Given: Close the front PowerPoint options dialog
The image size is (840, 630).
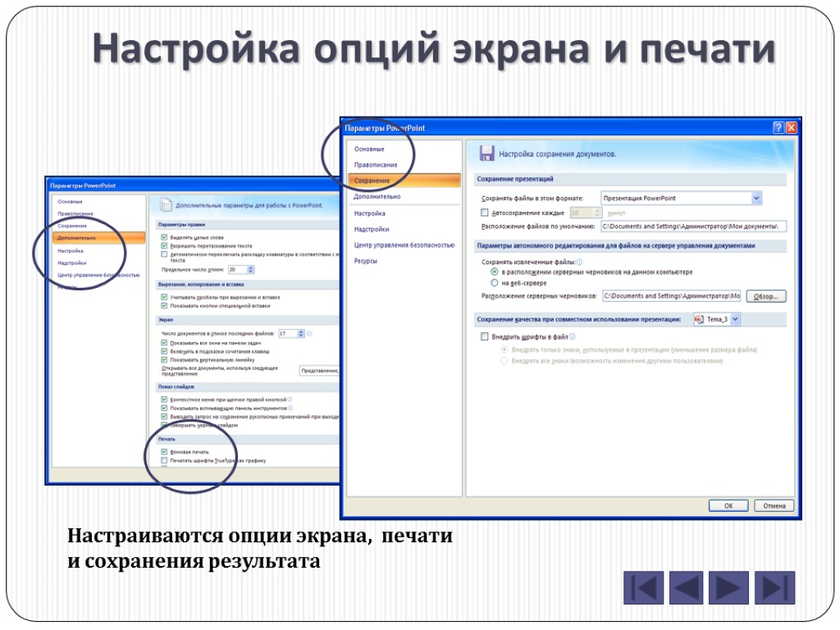Looking at the screenshot, I should click(x=791, y=127).
